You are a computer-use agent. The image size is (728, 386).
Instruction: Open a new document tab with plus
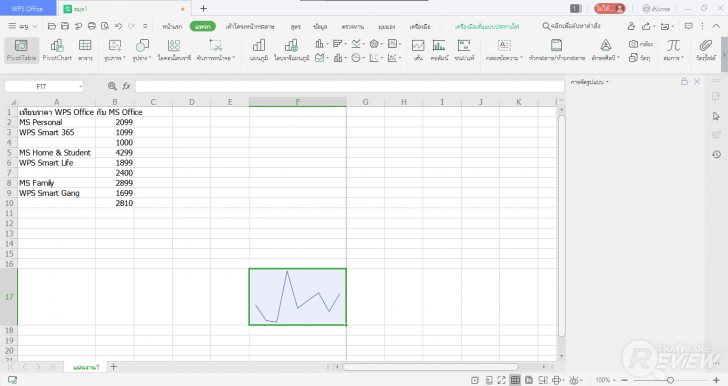(x=203, y=8)
